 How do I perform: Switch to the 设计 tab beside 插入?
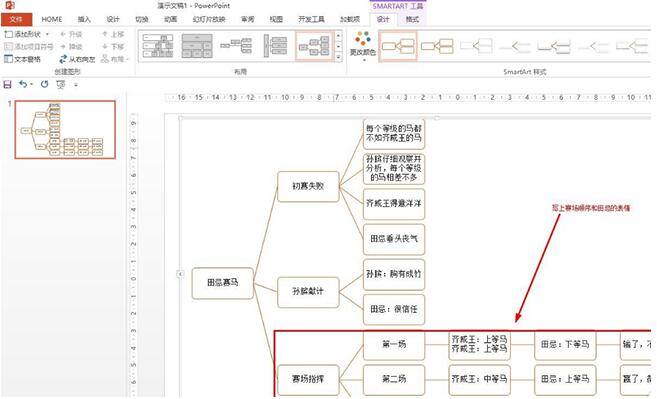click(x=113, y=19)
